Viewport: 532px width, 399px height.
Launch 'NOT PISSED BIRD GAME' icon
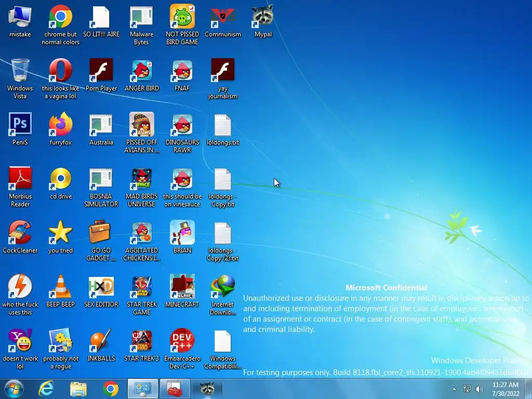182,16
